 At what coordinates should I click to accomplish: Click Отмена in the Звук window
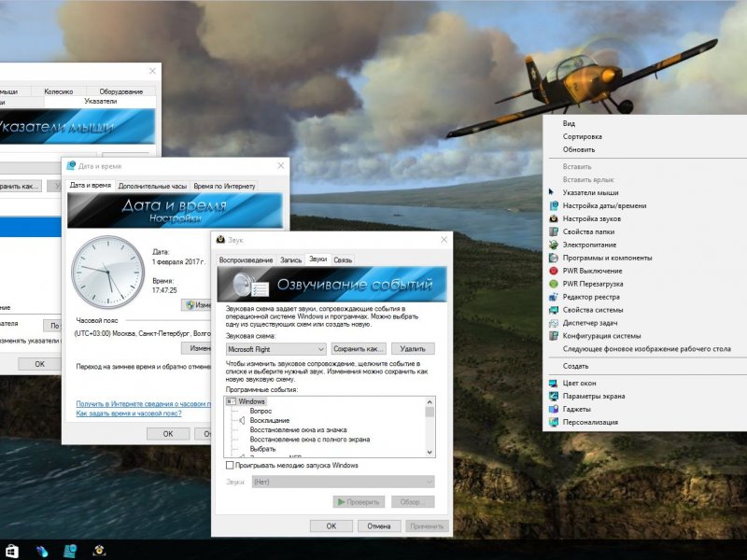point(379,526)
